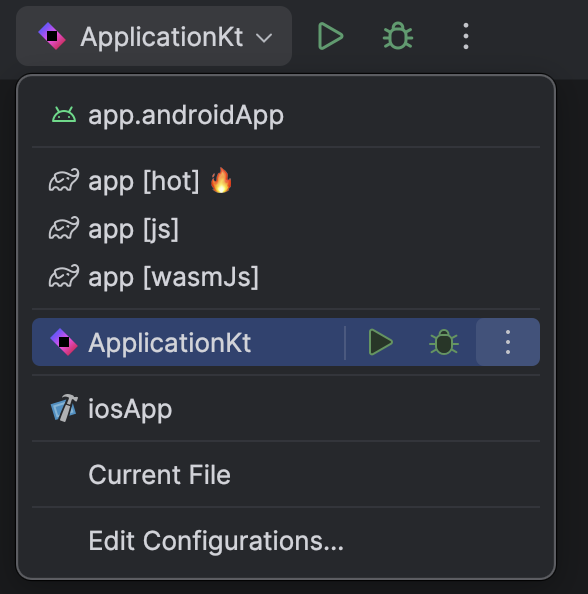Viewport: 588px width, 594px height.
Task: Select the app [hot] Gradle configuration
Action: (286, 181)
